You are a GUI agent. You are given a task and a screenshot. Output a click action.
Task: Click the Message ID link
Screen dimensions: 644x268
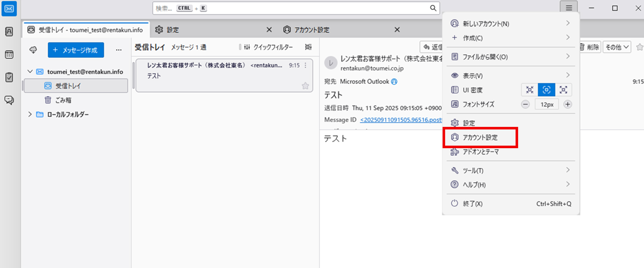tap(401, 120)
